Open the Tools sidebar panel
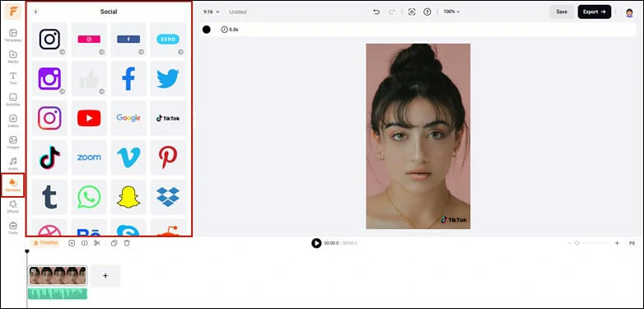This screenshot has width=644, height=309. click(12, 227)
